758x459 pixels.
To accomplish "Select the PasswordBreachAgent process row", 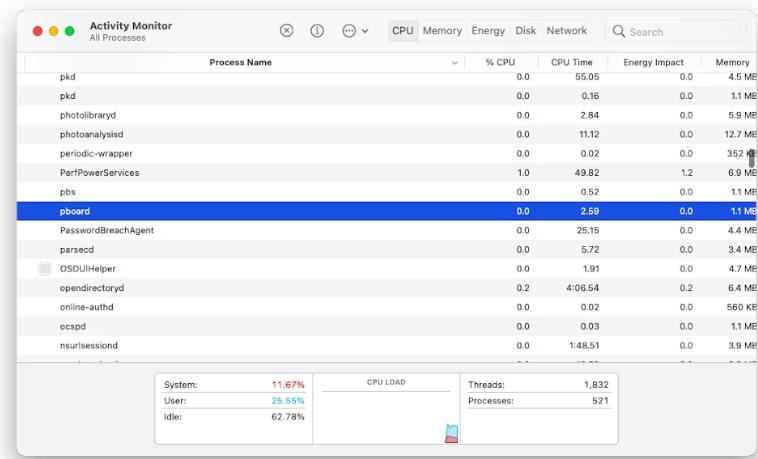I will point(387,230).
